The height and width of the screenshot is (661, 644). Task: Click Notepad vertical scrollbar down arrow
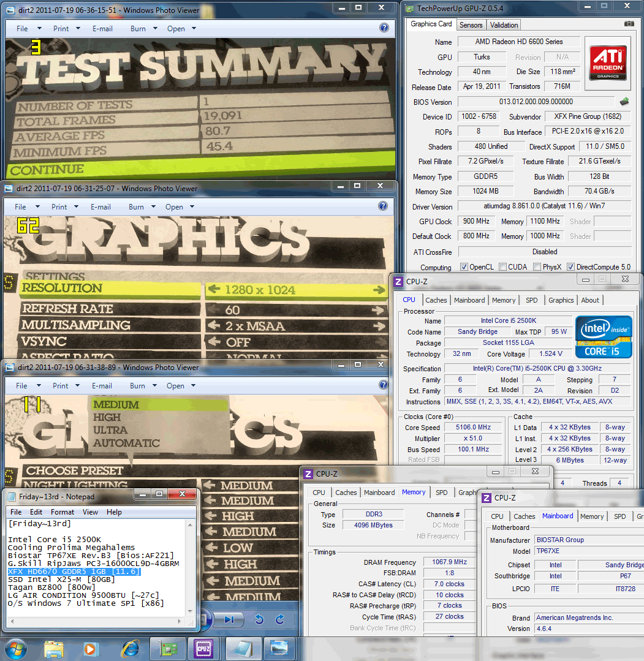pyautogui.click(x=190, y=611)
